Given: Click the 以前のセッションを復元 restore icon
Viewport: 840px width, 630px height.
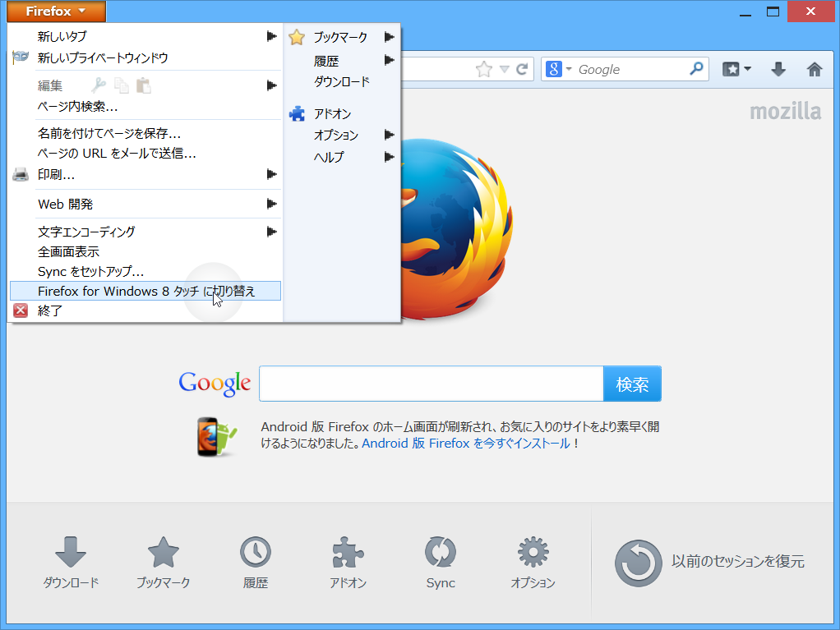Looking at the screenshot, I should [639, 563].
